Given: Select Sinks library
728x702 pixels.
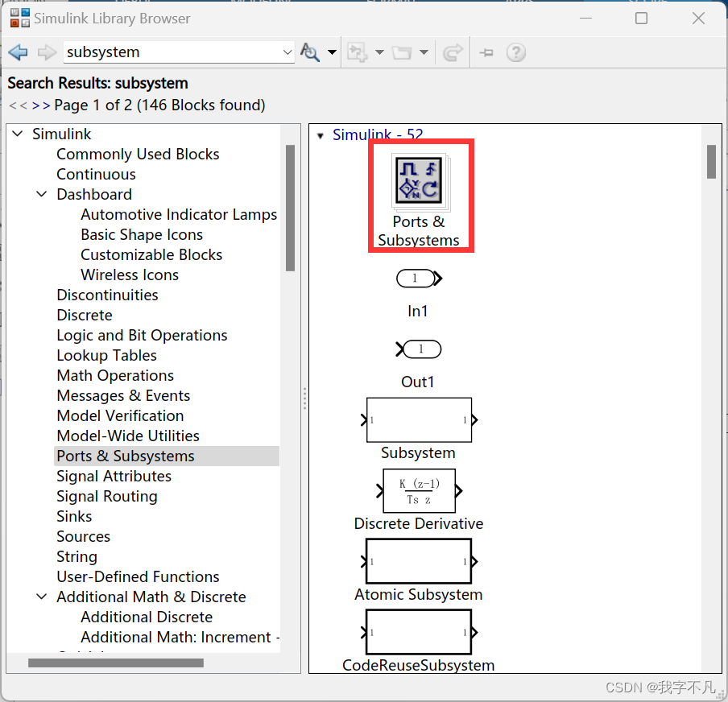Looking at the screenshot, I should [74, 516].
